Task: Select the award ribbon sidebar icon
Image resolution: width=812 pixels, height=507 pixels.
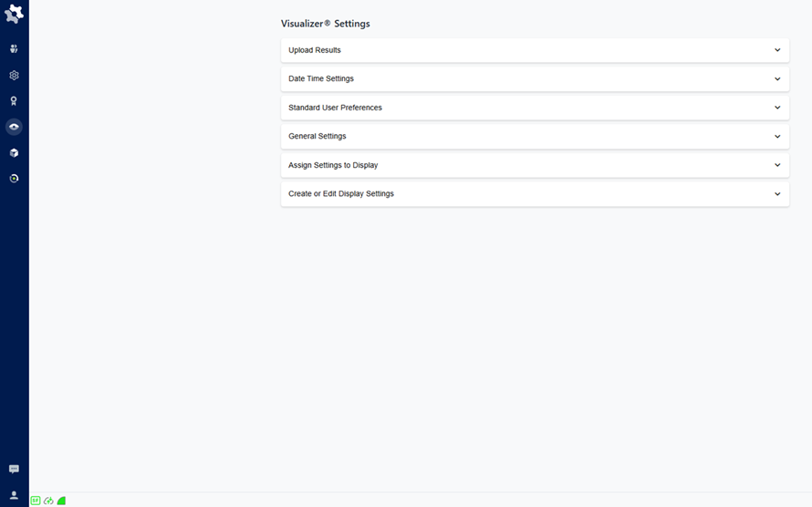Action: click(x=14, y=101)
